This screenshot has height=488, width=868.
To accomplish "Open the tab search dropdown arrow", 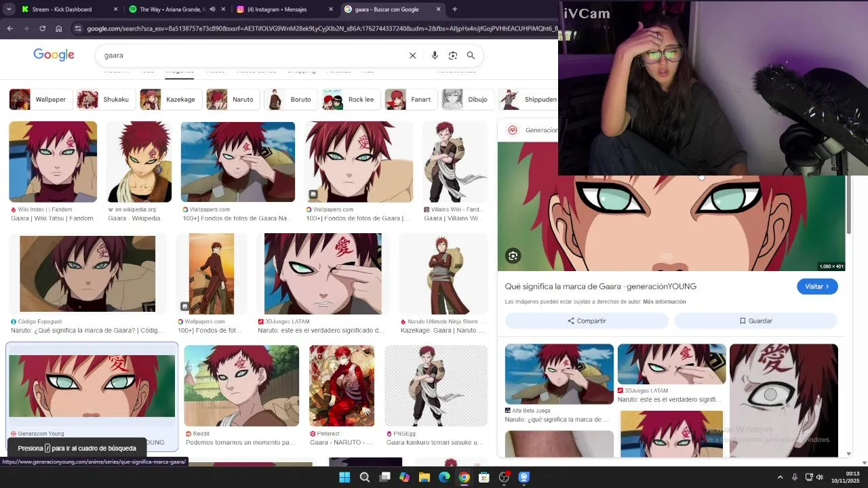I will pos(9,9).
